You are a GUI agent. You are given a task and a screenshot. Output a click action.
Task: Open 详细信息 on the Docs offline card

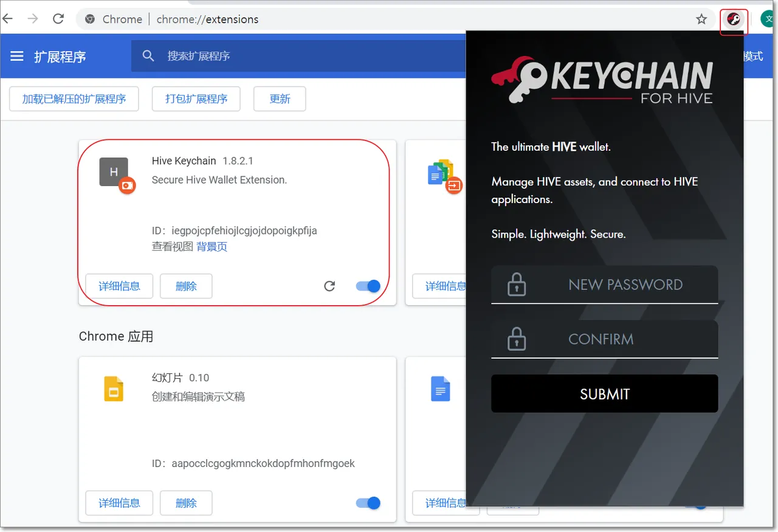(x=439, y=286)
